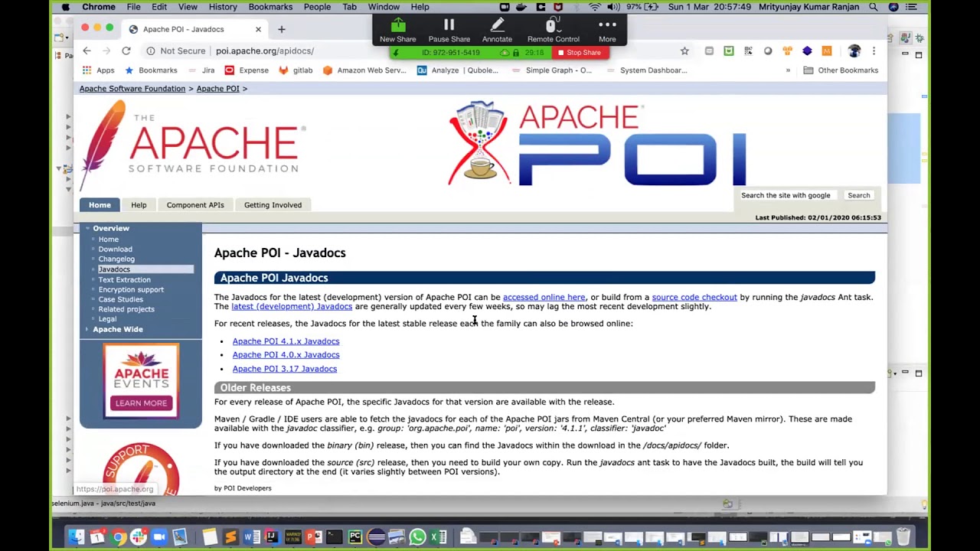The height and width of the screenshot is (551, 980).
Task: Open the Apps bookmarks shortcut
Action: pyautogui.click(x=99, y=70)
